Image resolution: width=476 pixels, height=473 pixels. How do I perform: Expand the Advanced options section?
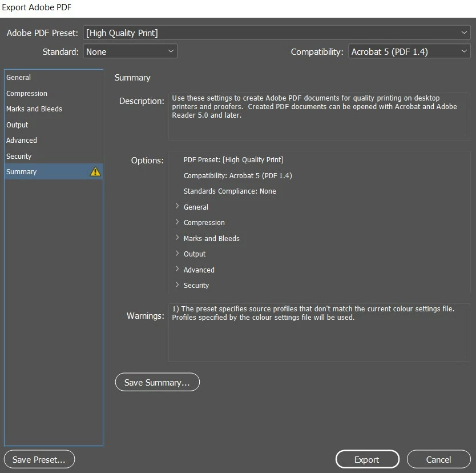click(178, 269)
